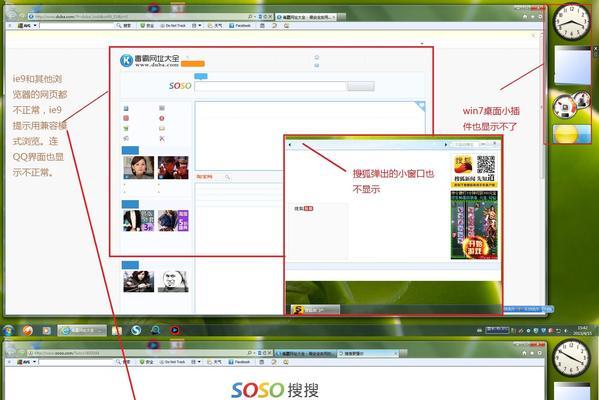Click the crossed tools icon in left sidebar
The image size is (599, 400).
tap(162, 138)
